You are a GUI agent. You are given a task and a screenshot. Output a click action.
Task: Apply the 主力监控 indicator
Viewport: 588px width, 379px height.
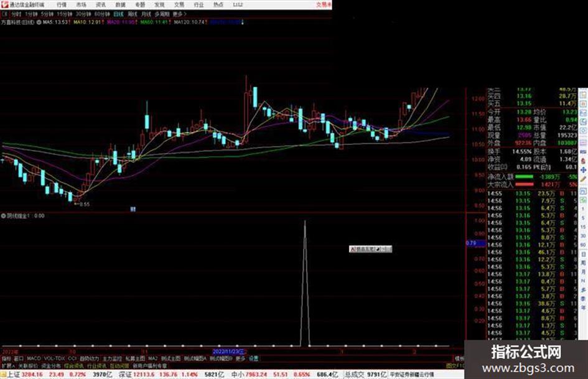(112, 358)
